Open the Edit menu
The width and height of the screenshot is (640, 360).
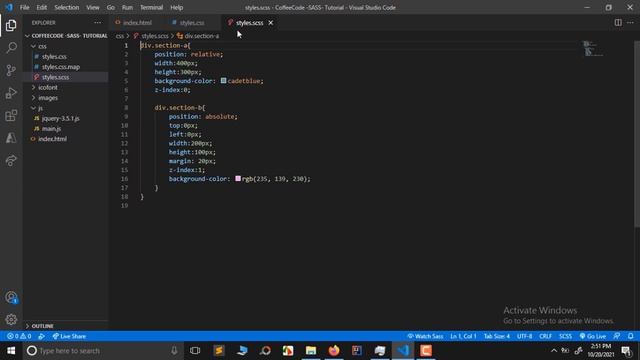(42, 7)
